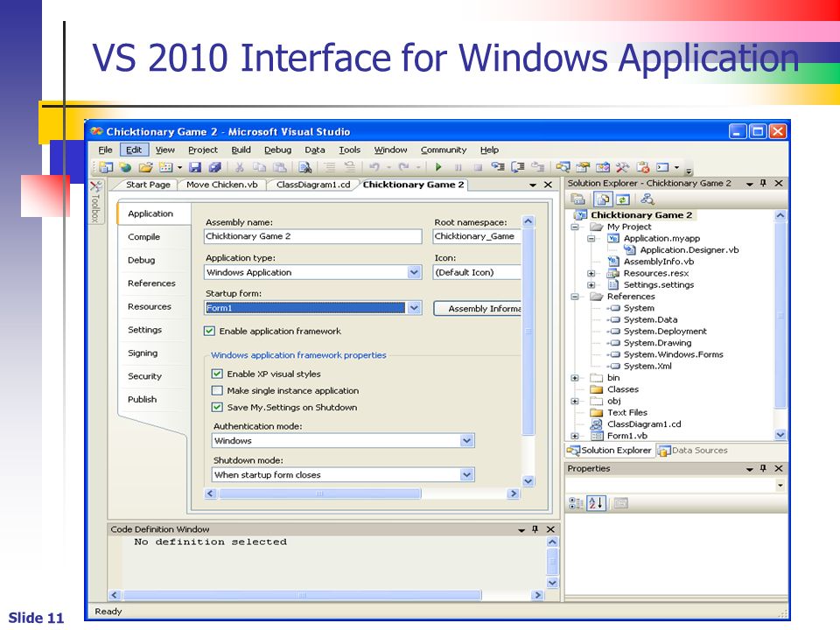The width and height of the screenshot is (840, 630).
Task: Click the Assembly name input field
Action: pyautogui.click(x=313, y=236)
